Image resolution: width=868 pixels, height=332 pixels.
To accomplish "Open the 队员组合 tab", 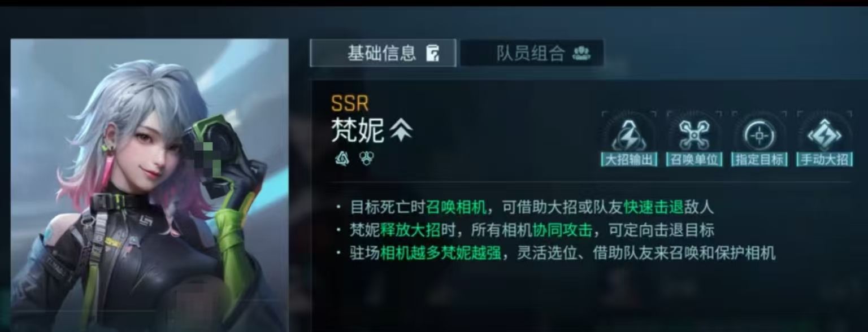I will click(532, 54).
